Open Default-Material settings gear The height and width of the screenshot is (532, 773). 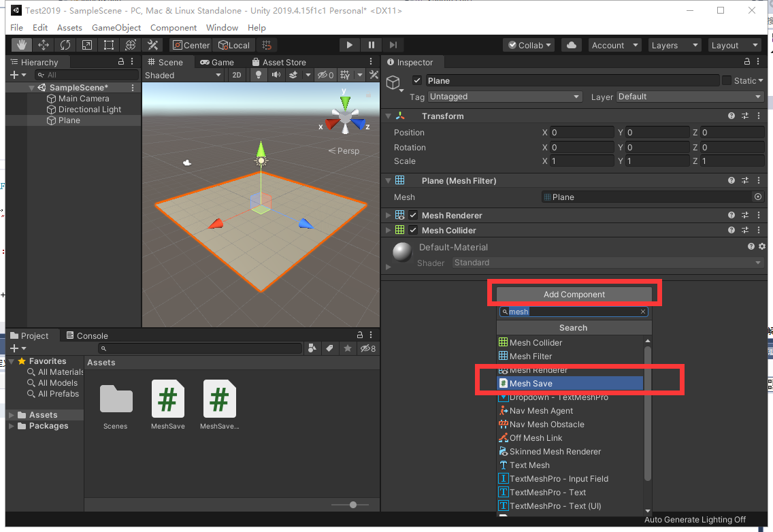(762, 246)
